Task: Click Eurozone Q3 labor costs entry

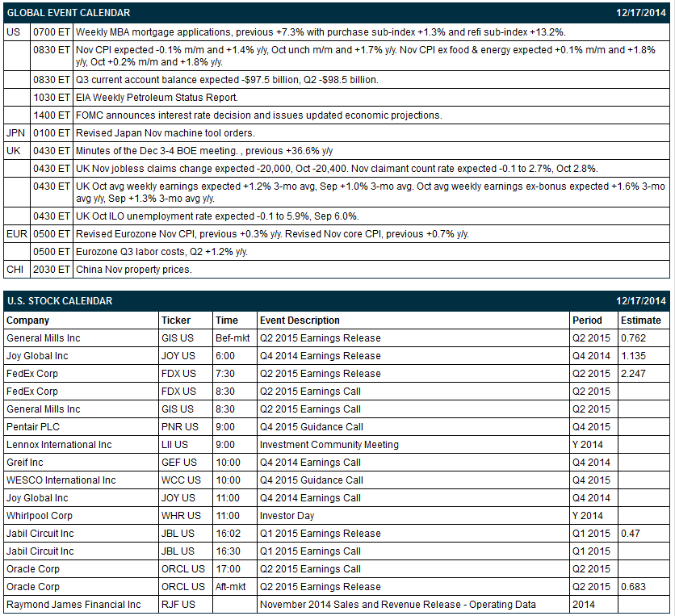Action: point(161,252)
